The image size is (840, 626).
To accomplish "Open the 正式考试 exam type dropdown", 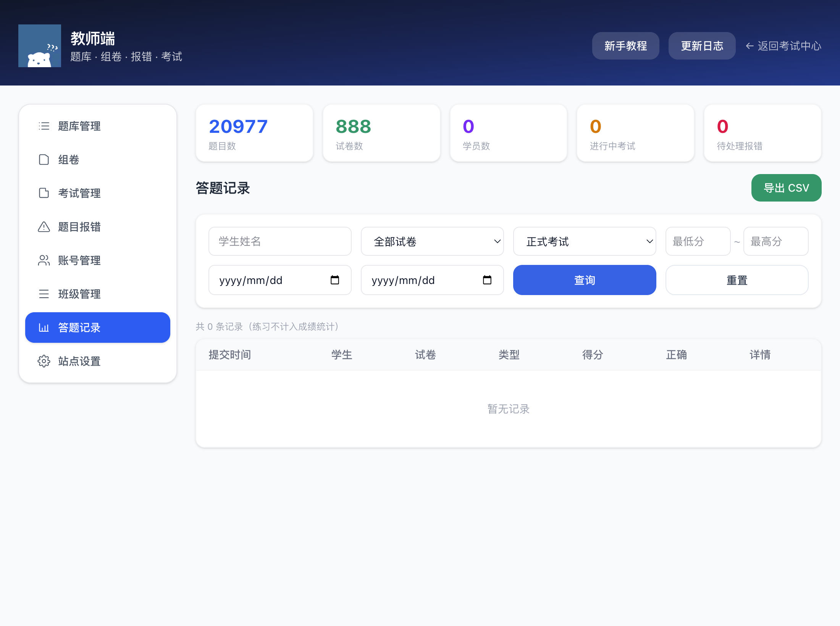I will click(585, 241).
